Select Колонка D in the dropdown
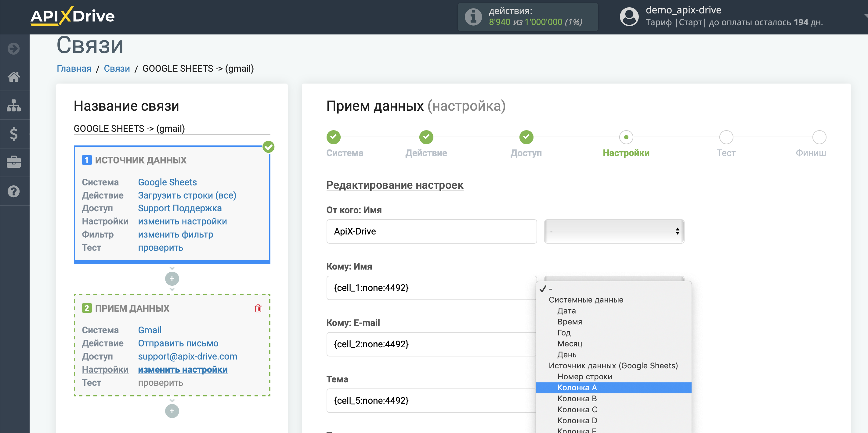The height and width of the screenshot is (433, 868). coord(613,420)
